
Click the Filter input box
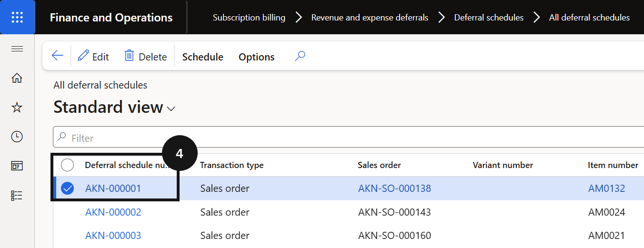point(348,138)
